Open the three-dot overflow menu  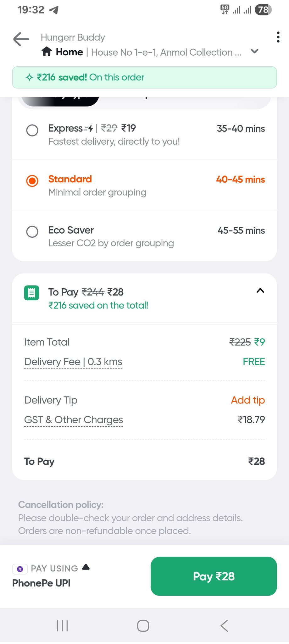coord(278,37)
